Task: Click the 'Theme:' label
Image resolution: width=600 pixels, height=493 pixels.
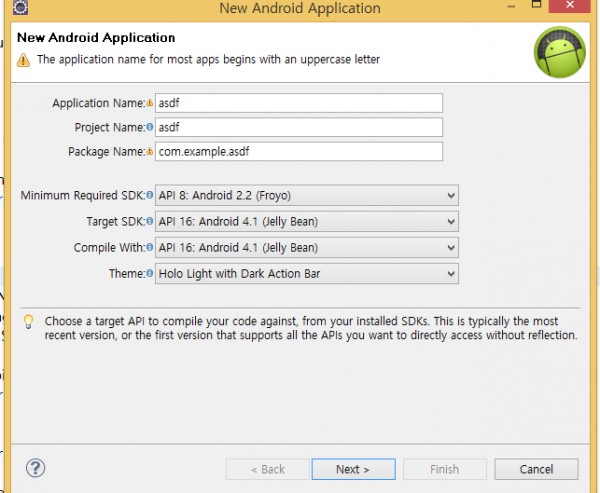Action: coord(127,273)
